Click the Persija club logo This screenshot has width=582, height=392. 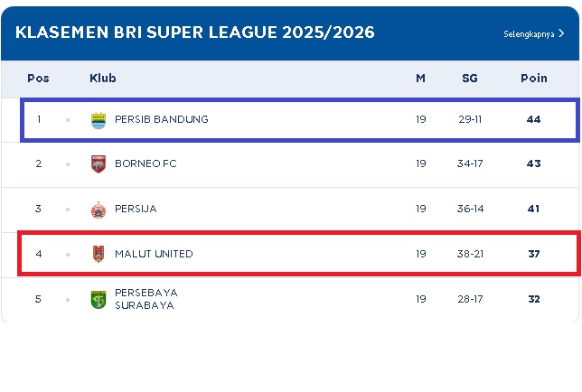coord(99,209)
